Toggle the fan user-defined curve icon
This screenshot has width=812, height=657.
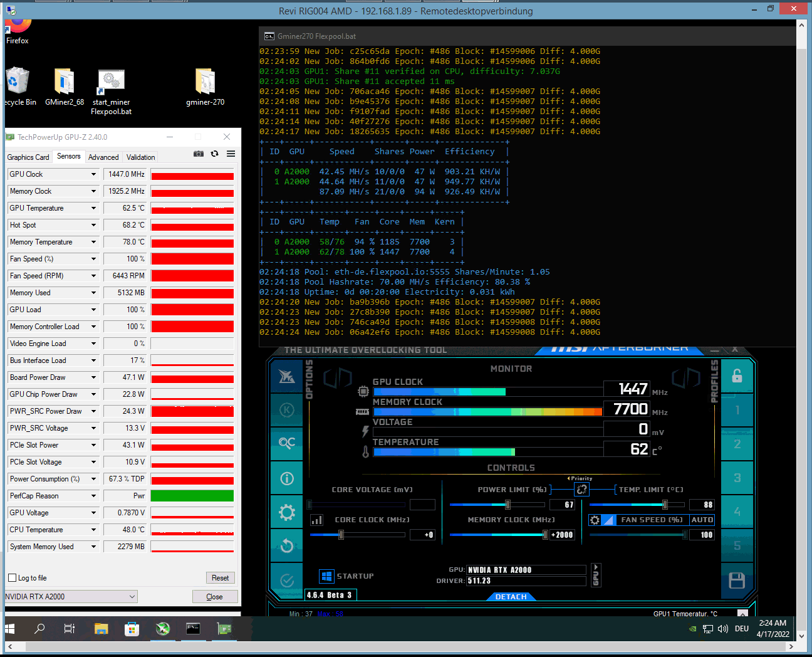608,520
